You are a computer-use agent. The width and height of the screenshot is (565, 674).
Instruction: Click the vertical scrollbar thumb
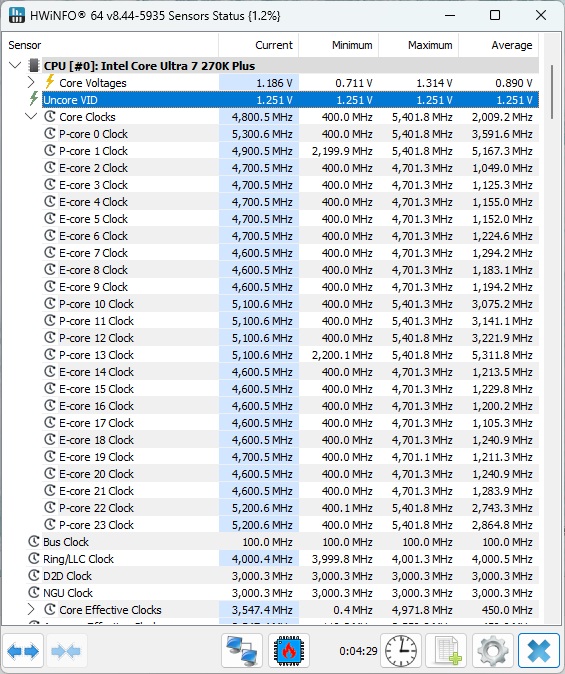point(553,92)
